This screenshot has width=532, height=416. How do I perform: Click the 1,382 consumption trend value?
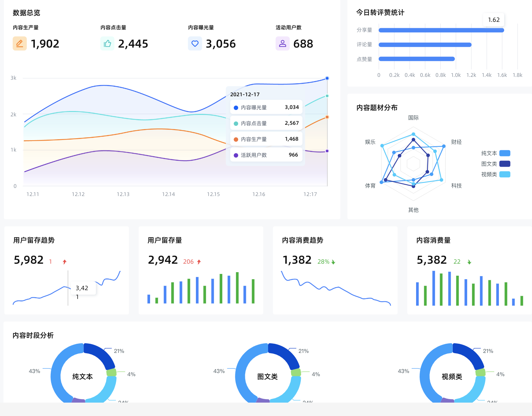point(297,260)
